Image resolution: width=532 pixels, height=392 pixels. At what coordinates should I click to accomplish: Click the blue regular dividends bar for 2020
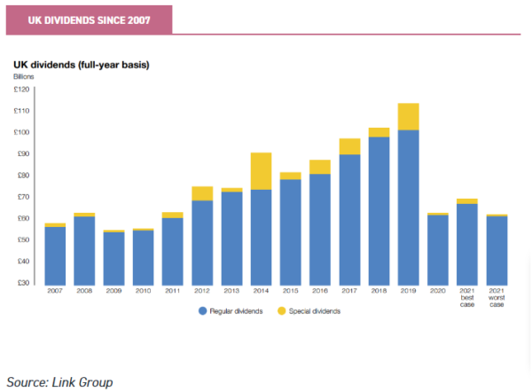point(438,250)
